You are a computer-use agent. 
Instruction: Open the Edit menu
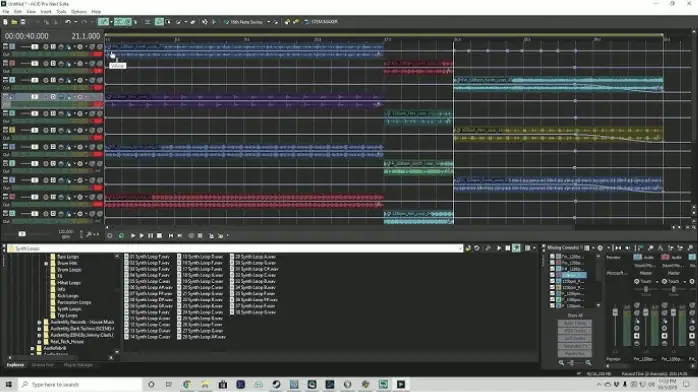[x=18, y=12]
